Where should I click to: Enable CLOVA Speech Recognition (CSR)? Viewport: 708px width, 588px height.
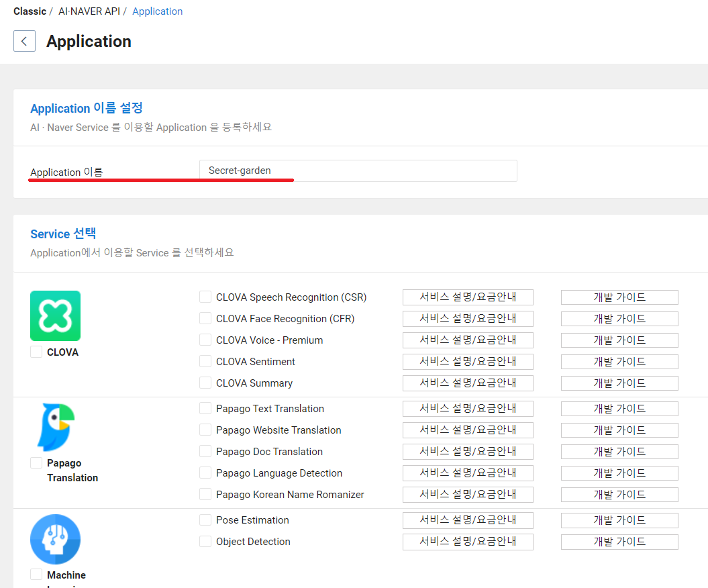(x=205, y=297)
